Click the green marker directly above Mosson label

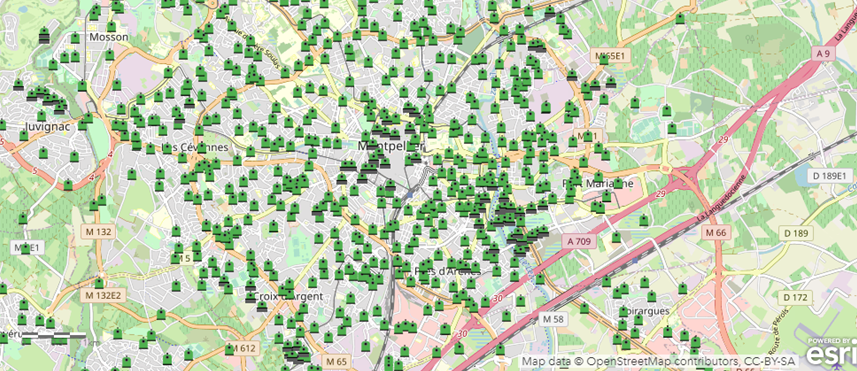pyautogui.click(x=111, y=26)
